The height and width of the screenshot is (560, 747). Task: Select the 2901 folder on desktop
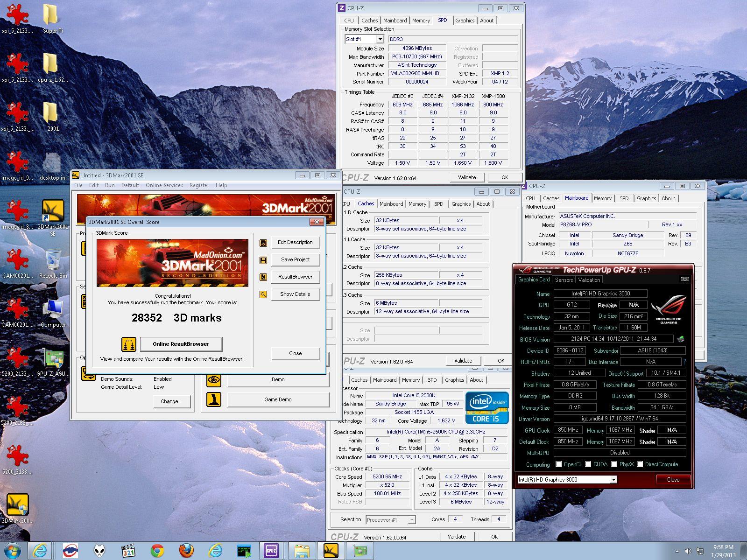pos(53,117)
